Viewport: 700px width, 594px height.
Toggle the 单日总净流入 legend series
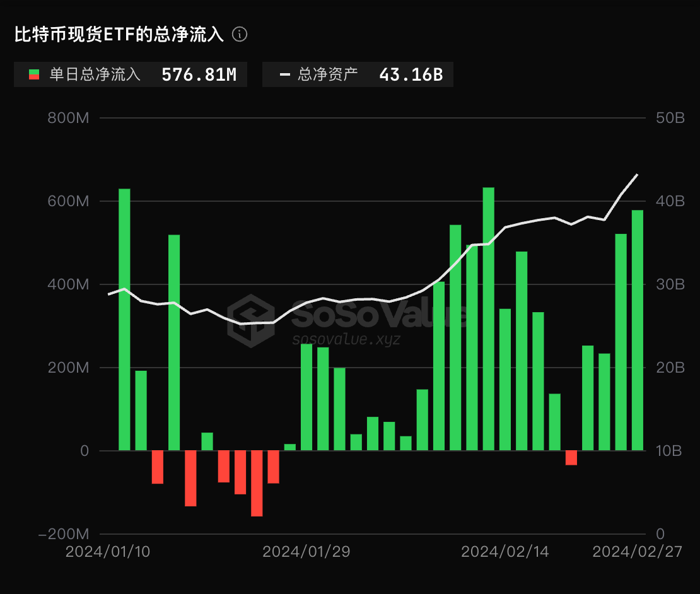[x=95, y=74]
